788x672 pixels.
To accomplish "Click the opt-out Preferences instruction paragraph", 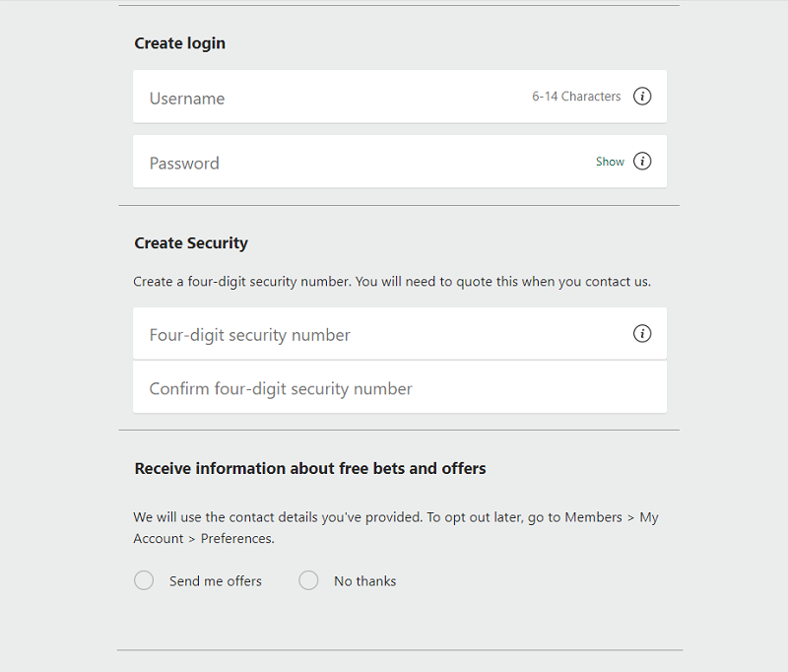I will (x=396, y=528).
